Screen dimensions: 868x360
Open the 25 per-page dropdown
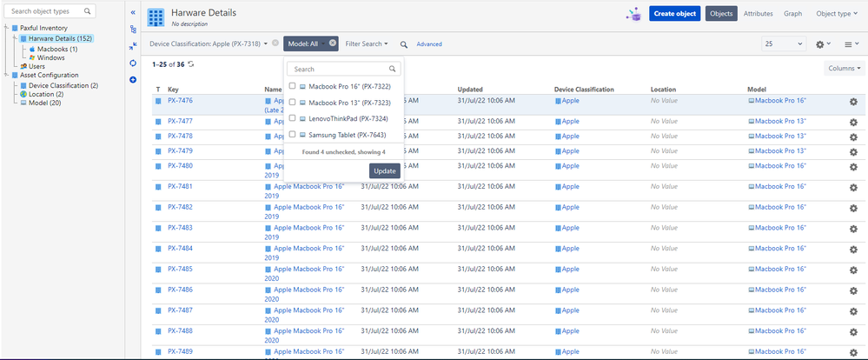tap(784, 43)
